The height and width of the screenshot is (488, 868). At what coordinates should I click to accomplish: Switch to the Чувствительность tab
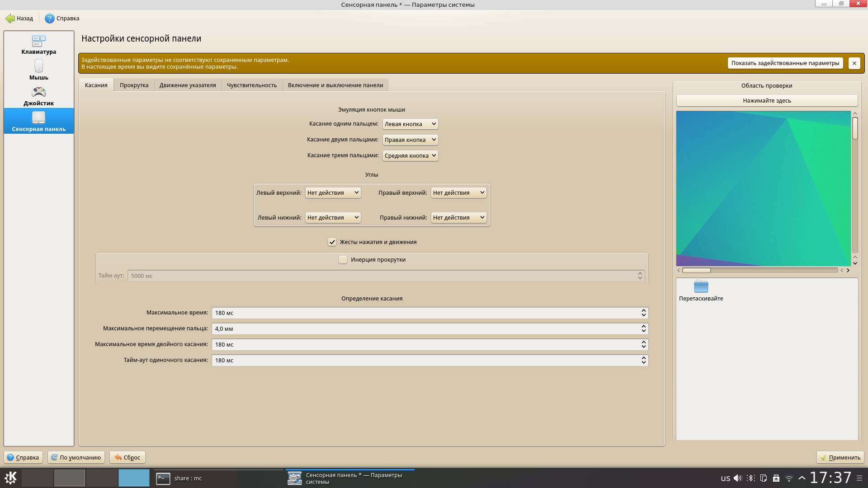252,85
